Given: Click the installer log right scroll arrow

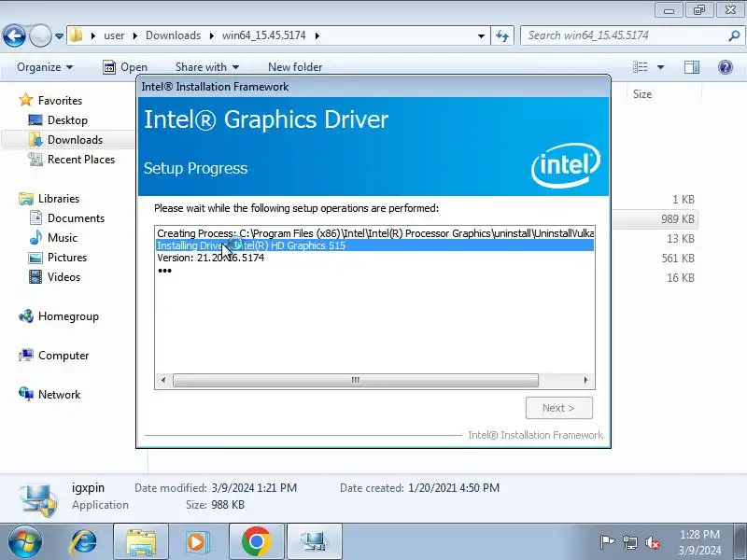Looking at the screenshot, I should pos(586,380).
